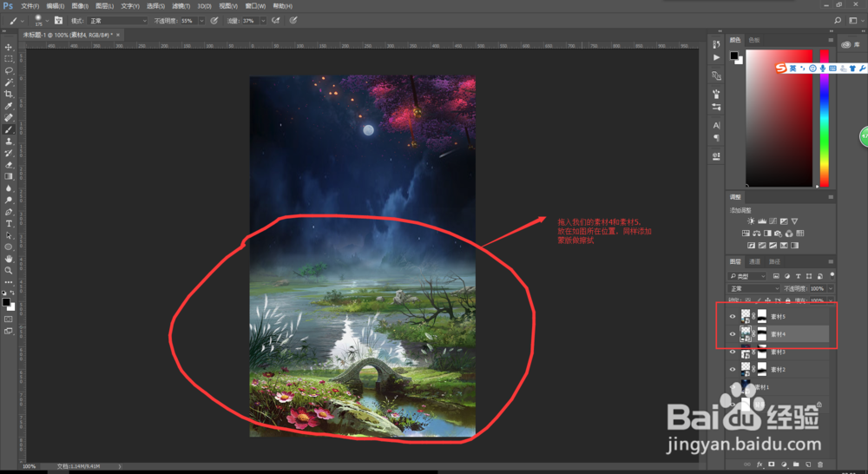Select the Clone Stamp tool
This screenshot has height=474, width=868.
9,142
